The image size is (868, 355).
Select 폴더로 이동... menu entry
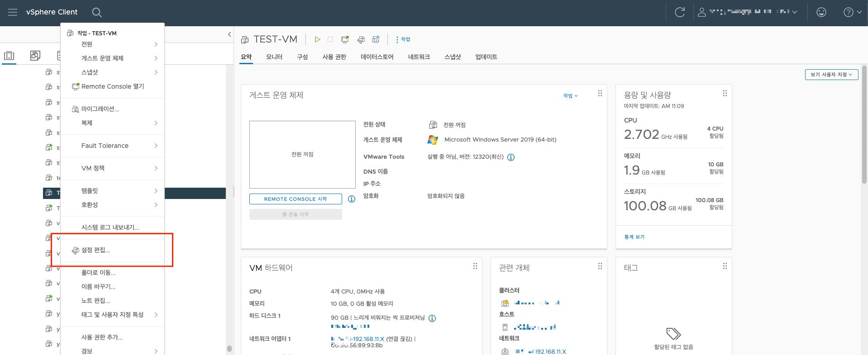tap(112, 273)
